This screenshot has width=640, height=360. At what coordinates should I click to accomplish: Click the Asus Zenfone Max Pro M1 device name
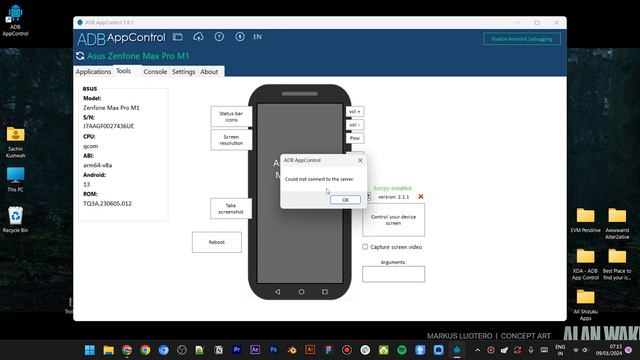[138, 56]
